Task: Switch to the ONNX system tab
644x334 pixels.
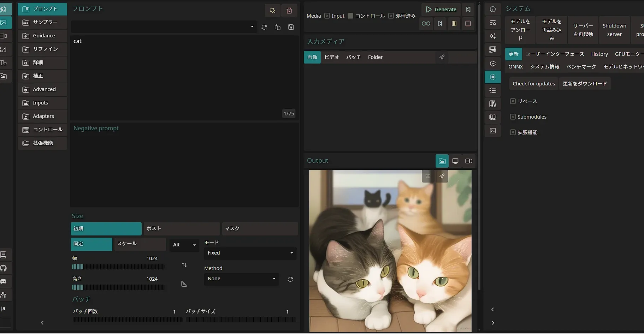Action: point(515,67)
